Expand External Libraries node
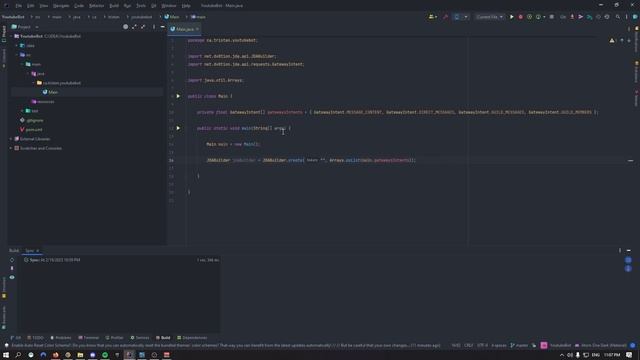Screen dimensions: 640x360 coord(11,139)
